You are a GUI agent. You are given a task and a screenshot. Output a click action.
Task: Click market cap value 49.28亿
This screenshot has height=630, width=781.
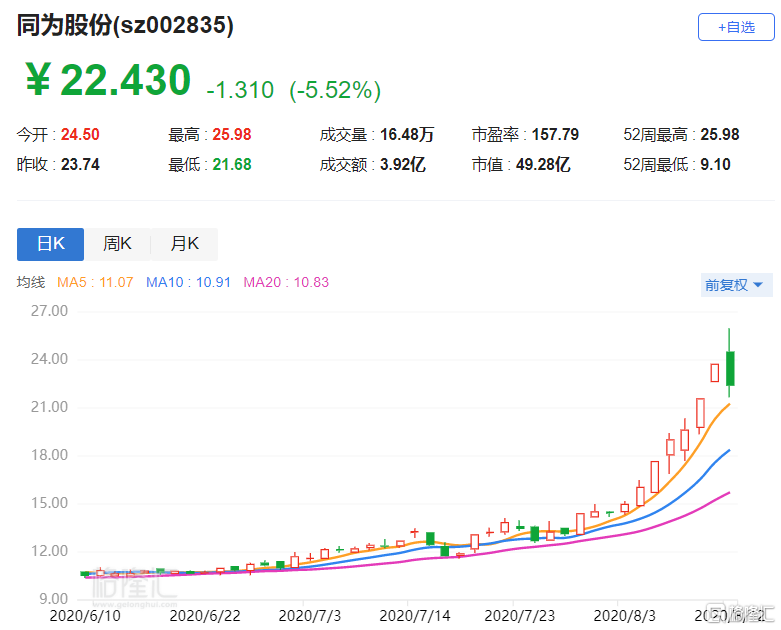543,164
